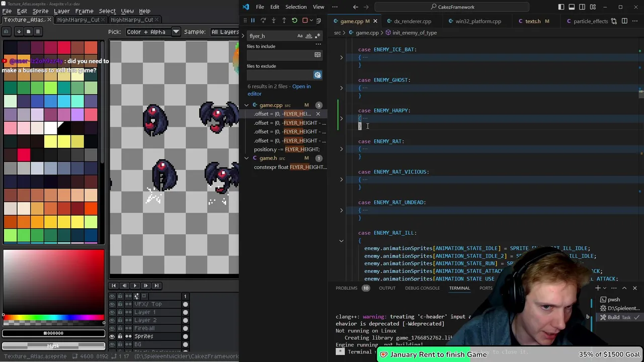Collapse ENEMY_RAT_ILL code block

point(341,241)
